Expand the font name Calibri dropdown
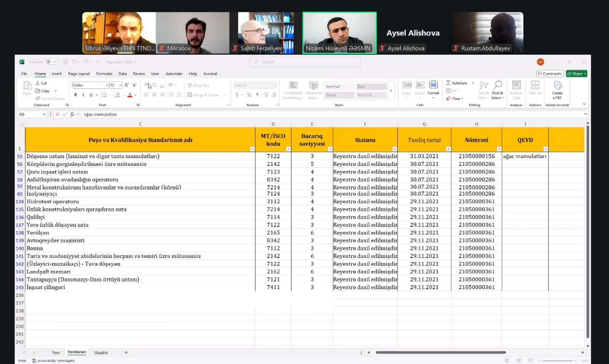The width and height of the screenshot is (609, 364). (107, 85)
